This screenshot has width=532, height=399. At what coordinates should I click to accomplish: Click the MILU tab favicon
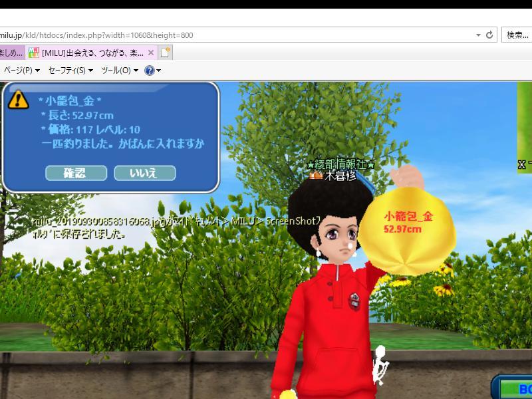click(x=34, y=53)
